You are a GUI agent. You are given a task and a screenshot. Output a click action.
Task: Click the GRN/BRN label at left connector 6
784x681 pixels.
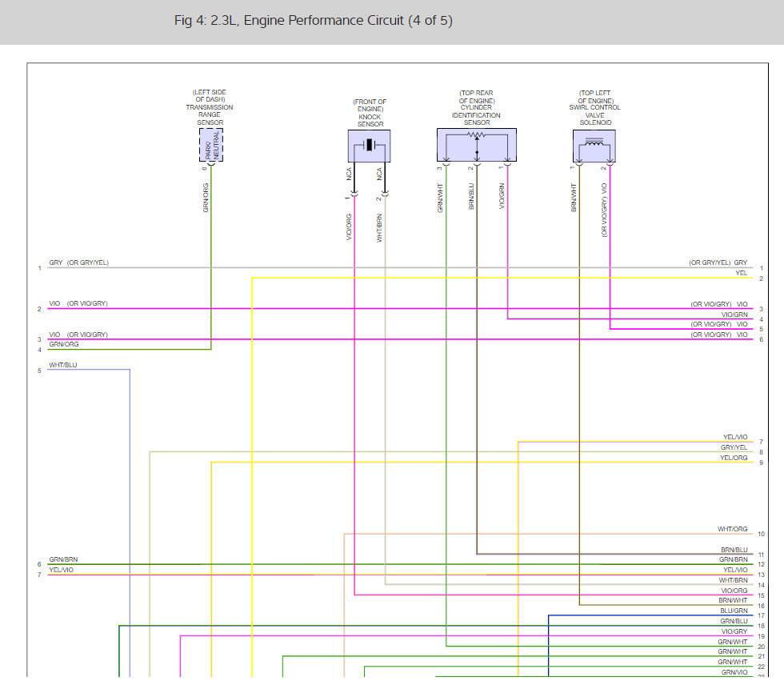63,559
